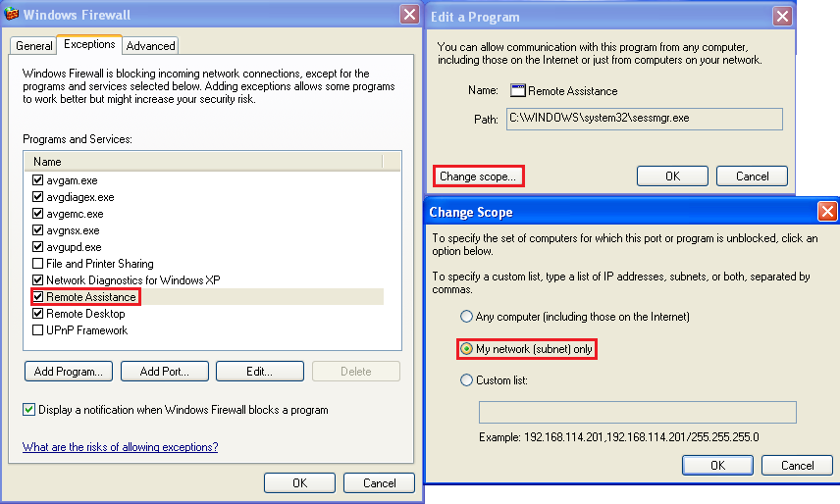Click the Name column header

tap(203, 162)
